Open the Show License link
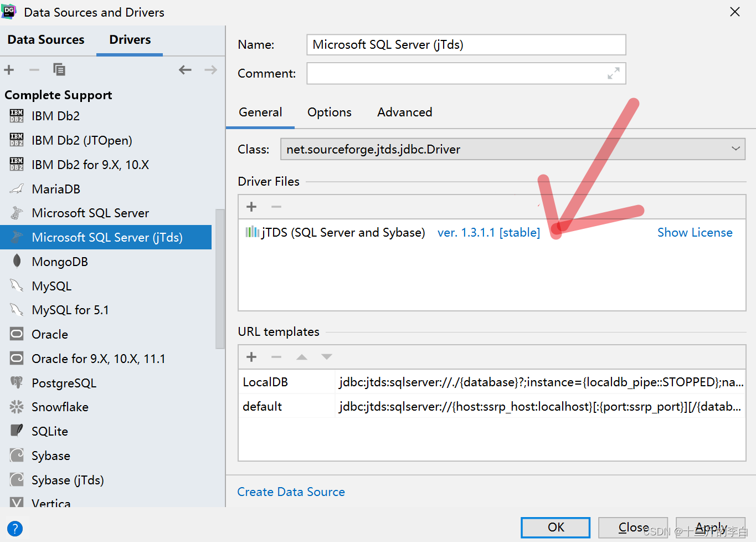 695,233
